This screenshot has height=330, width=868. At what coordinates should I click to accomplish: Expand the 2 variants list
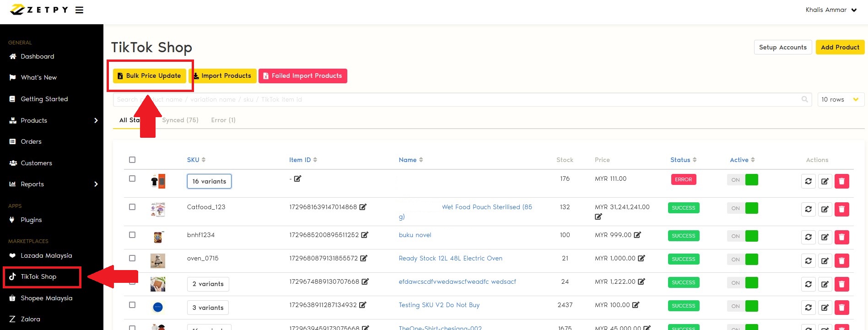[208, 284]
